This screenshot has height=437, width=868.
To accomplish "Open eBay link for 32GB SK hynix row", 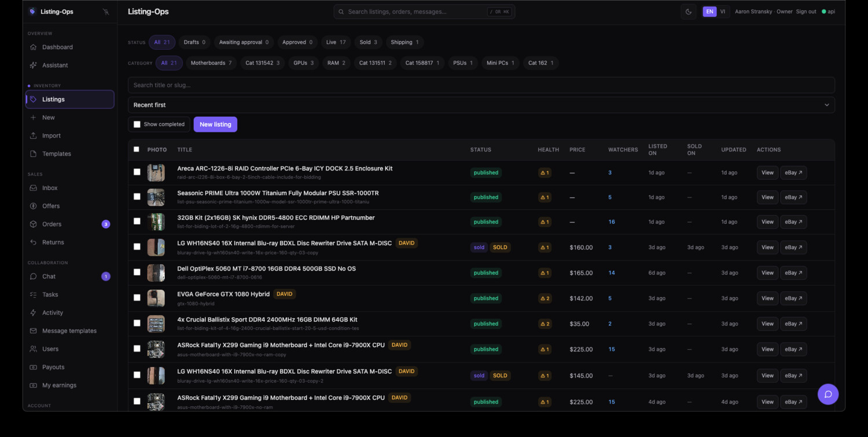I will click(793, 222).
